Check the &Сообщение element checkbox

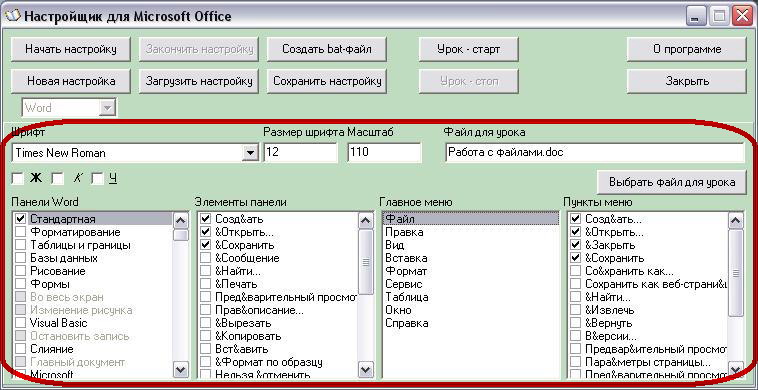[x=205, y=258]
